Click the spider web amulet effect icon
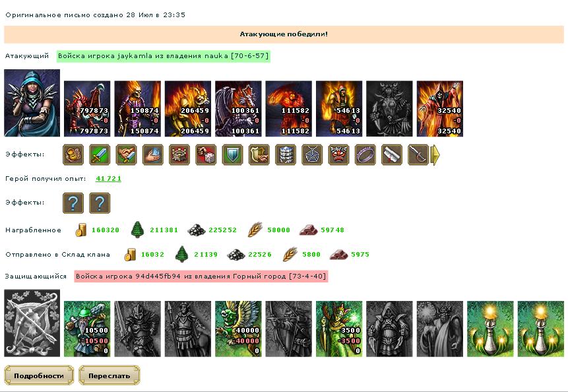The height and width of the screenshot is (392, 568). pyautogui.click(x=312, y=154)
